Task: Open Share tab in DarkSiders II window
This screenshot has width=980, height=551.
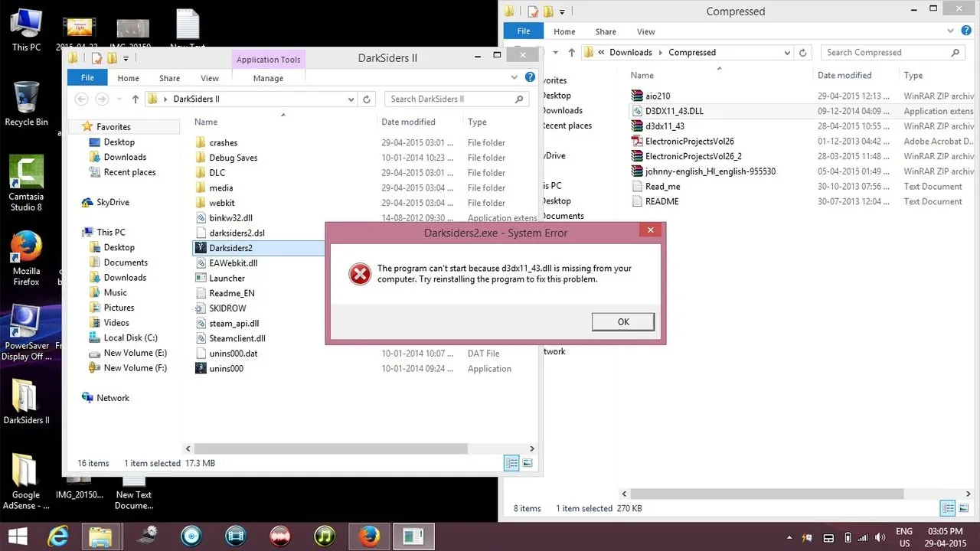Action: click(169, 78)
